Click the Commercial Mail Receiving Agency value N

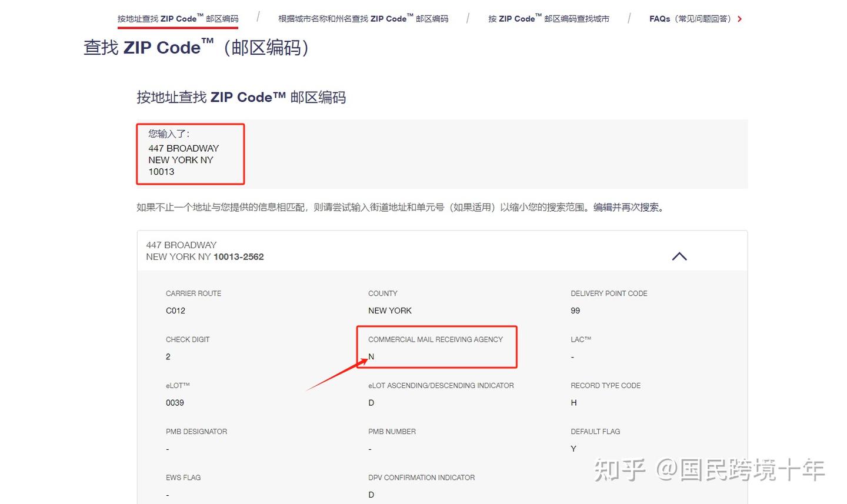coord(371,356)
